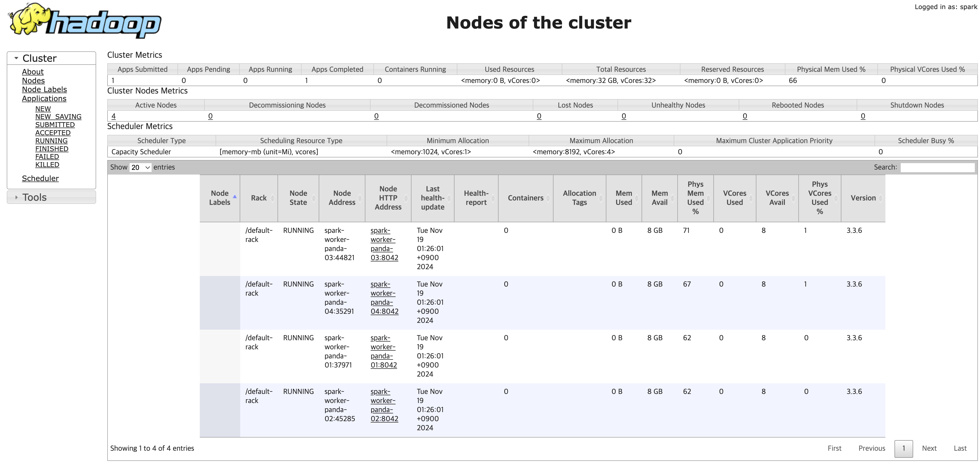Screen dimensions: 980x464
Task: Click Total Resources memory:32 GB value
Action: click(x=611, y=80)
